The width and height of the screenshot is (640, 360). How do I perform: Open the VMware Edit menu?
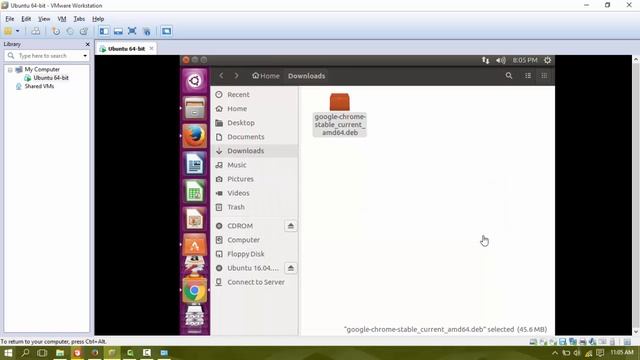coord(26,19)
